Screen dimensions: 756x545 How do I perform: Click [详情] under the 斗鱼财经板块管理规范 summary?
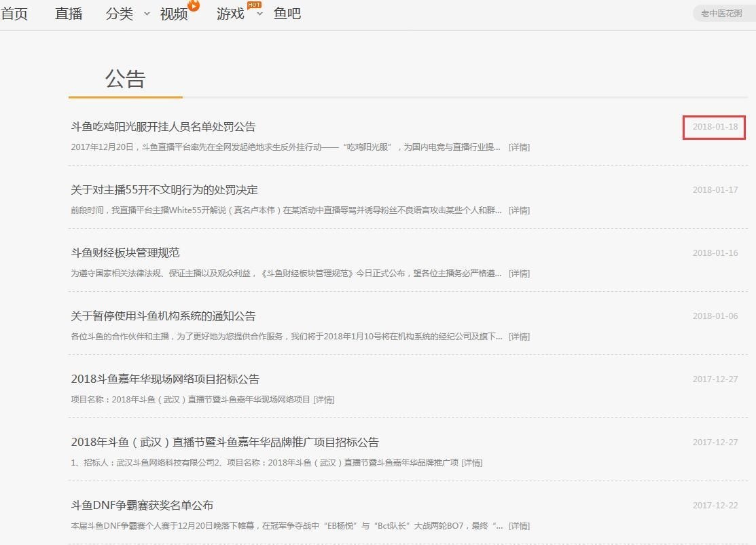pyautogui.click(x=519, y=274)
